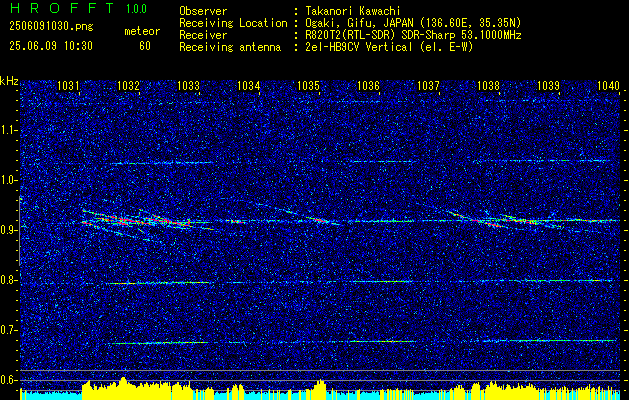Viewport: 629px width, 400px height.
Task: Click the file name 2506091030.png
Action: pos(51,27)
